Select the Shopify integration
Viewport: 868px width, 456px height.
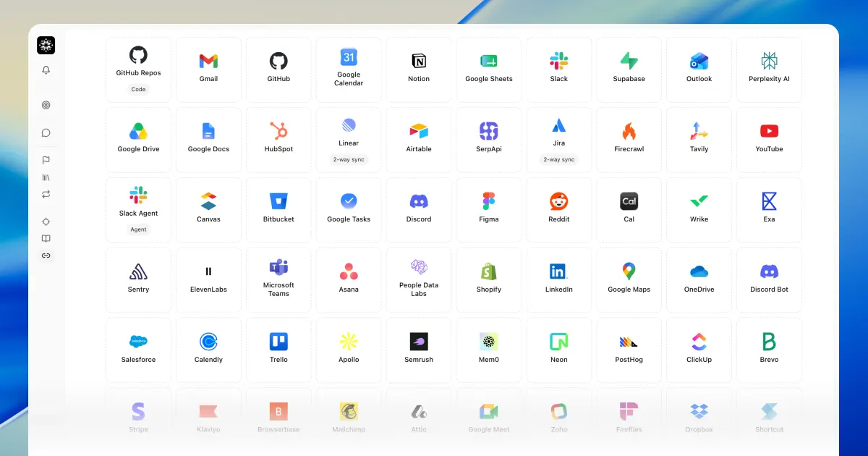[489, 280]
